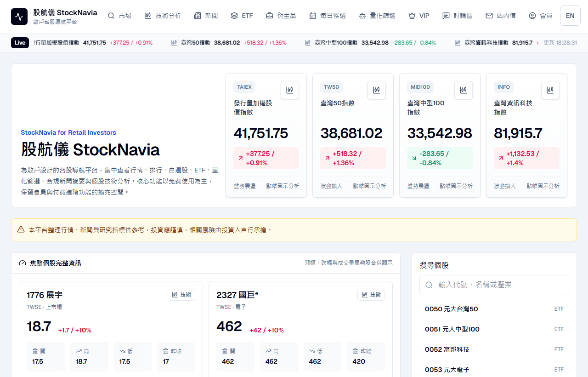Viewport: 588px width, 377px height.
Task: Click the 股航儀 StockNavia hero heading
Action: pos(90,150)
